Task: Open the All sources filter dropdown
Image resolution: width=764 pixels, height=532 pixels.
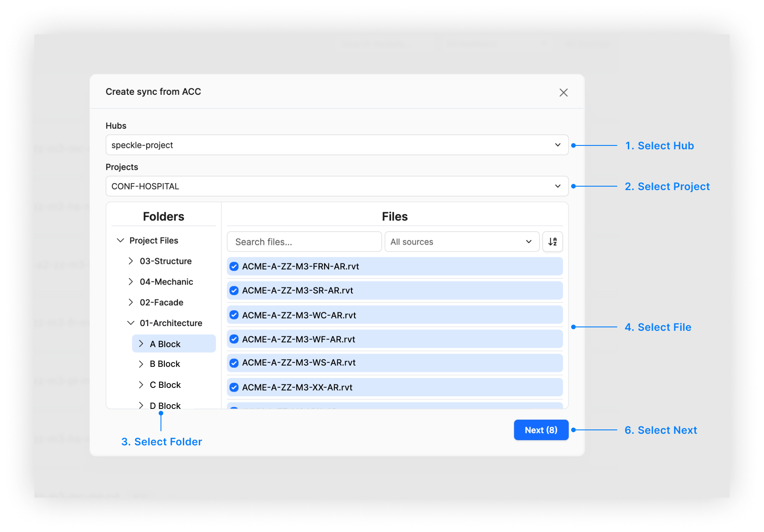Action: click(x=461, y=242)
